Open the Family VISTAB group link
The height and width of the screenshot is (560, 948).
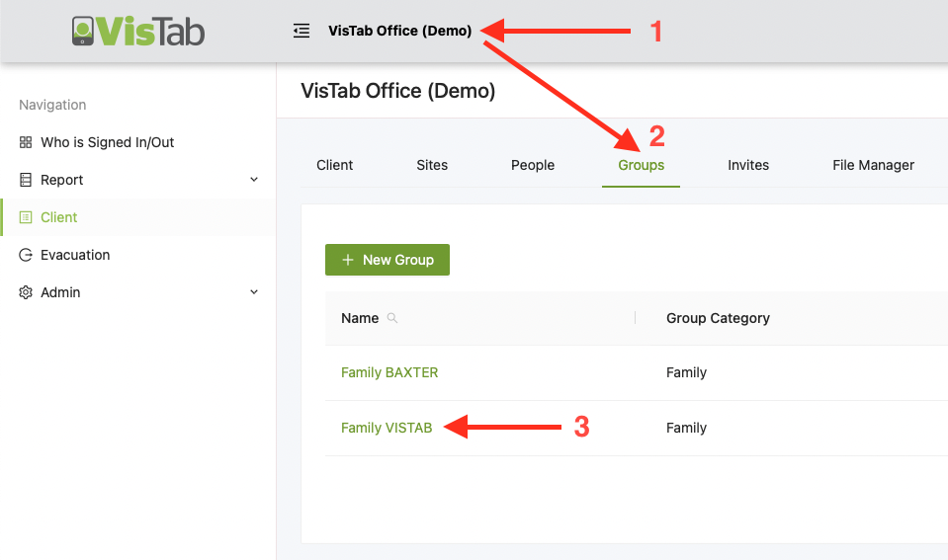[x=387, y=428]
